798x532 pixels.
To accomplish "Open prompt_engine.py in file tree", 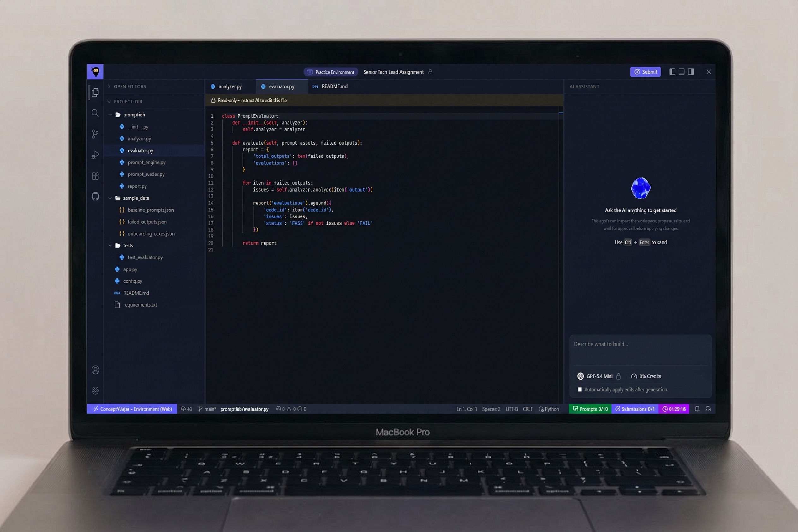I will click(154, 162).
